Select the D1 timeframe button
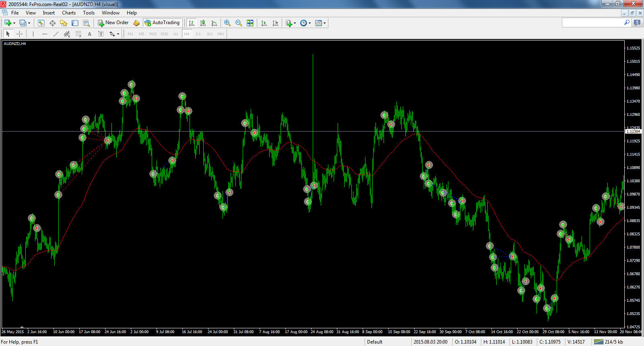This screenshot has height=346, width=644. [x=198, y=34]
